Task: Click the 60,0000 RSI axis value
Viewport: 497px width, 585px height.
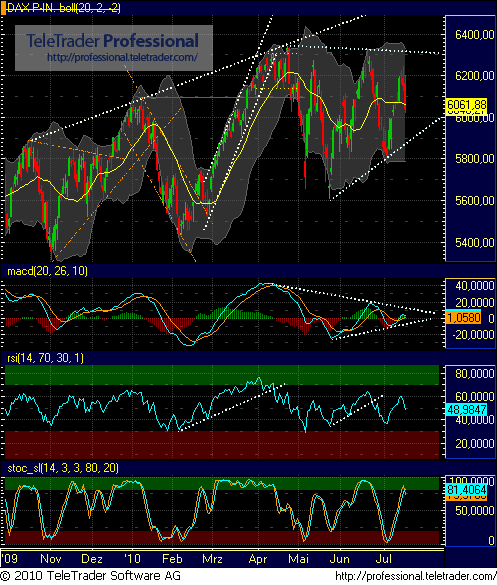Action: pos(475,397)
